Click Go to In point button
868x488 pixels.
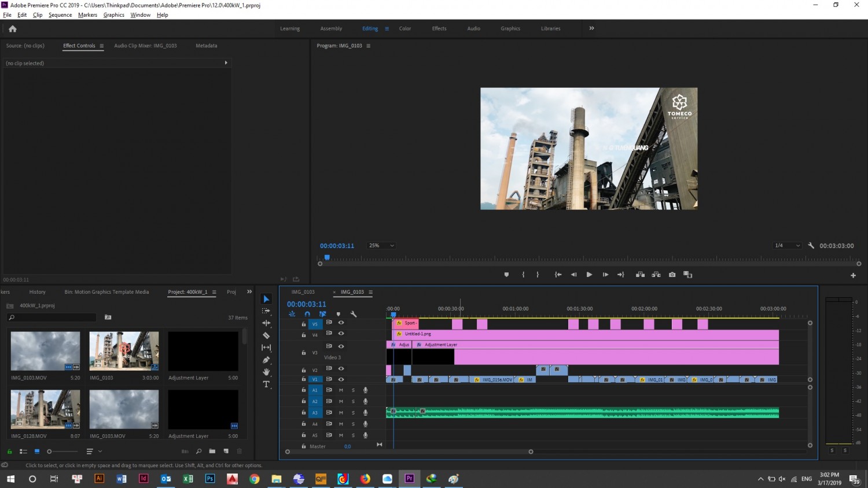click(x=558, y=275)
